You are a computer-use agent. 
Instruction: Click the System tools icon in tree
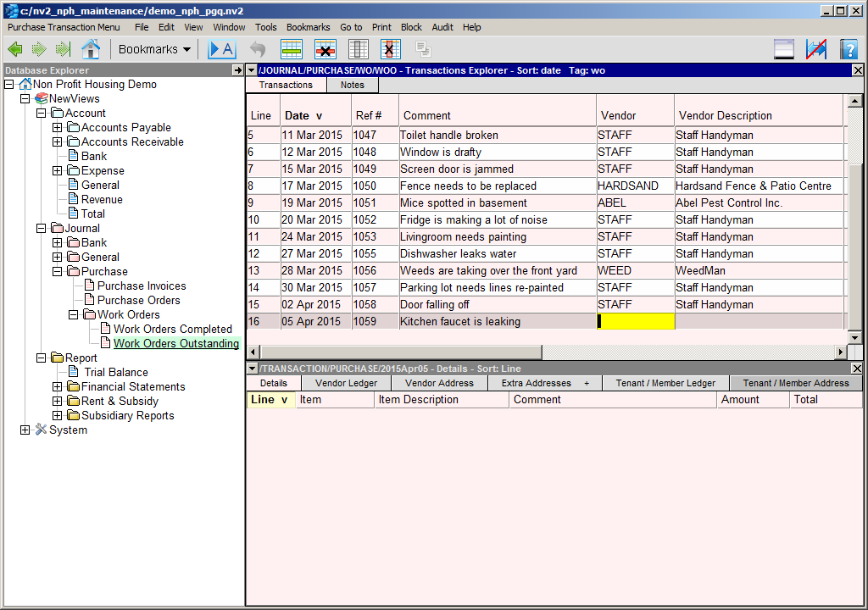(x=41, y=430)
